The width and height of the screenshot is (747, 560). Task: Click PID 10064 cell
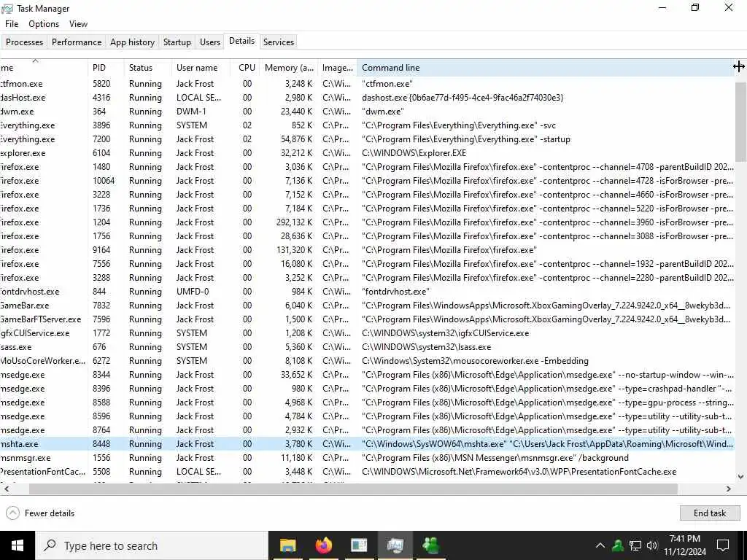[x=104, y=181]
